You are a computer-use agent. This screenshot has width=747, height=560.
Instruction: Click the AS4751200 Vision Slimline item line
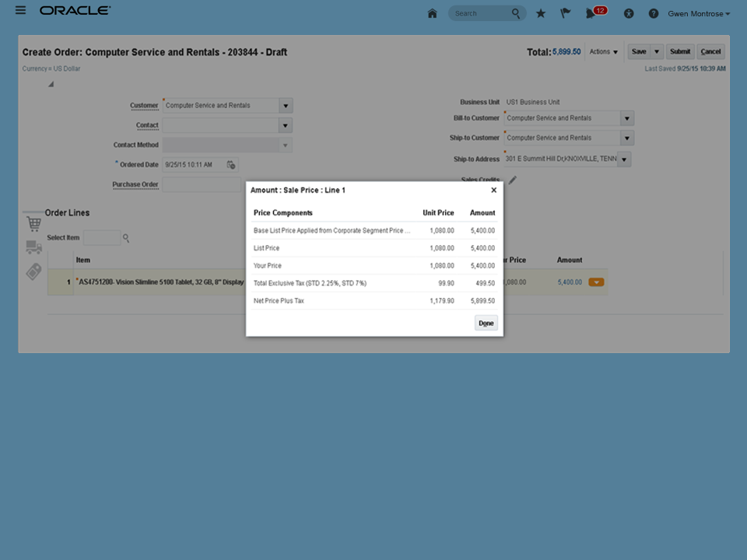[x=160, y=282]
